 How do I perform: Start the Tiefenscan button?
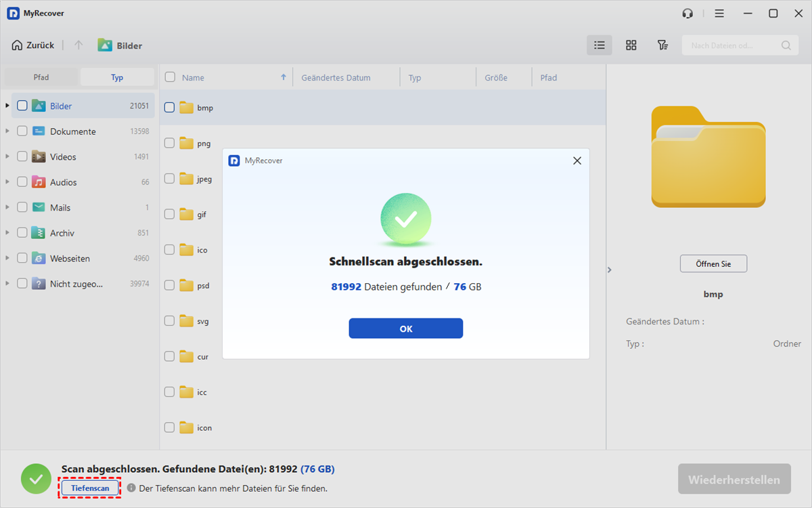pos(90,488)
